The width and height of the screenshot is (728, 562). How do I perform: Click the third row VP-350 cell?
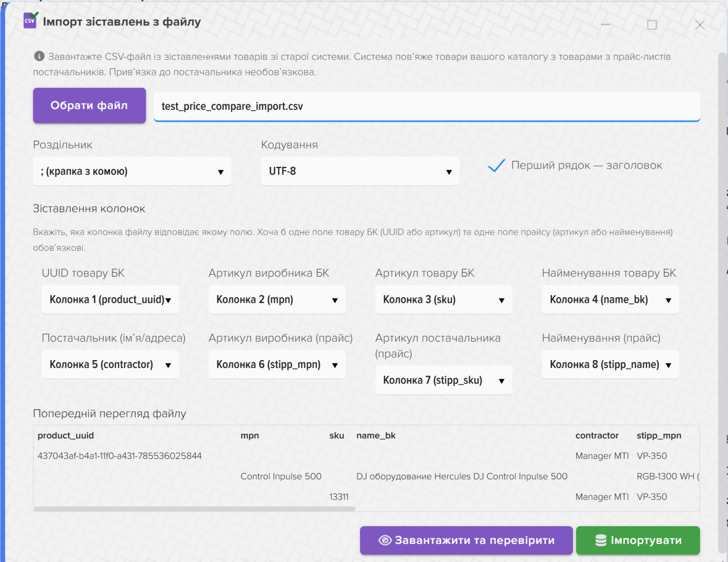click(652, 497)
